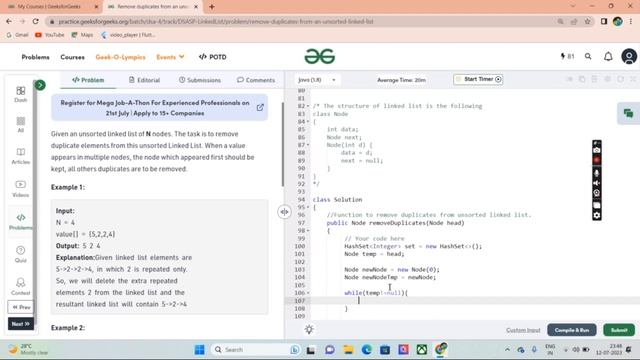Open the Problems menu in the top nav
This screenshot has width=640, height=360.
tap(36, 57)
